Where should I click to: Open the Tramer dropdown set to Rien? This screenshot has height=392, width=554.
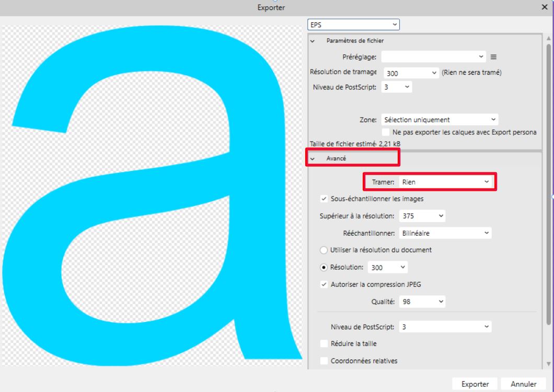point(445,182)
